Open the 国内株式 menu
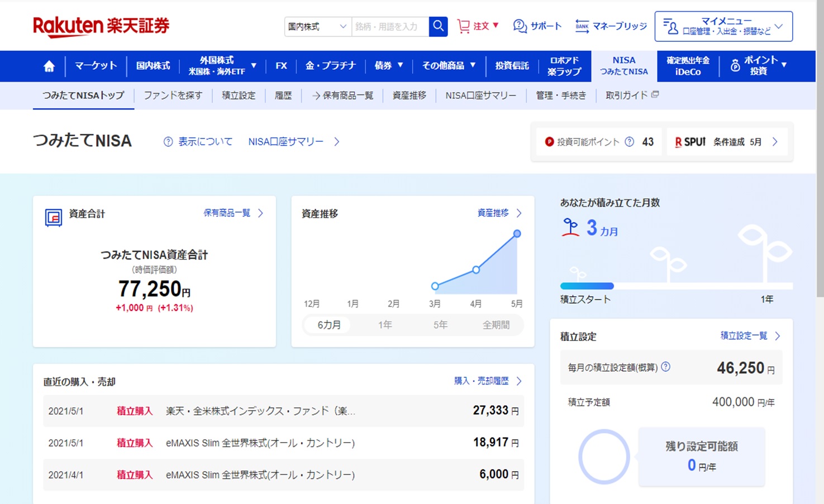The image size is (824, 504). 153,66
